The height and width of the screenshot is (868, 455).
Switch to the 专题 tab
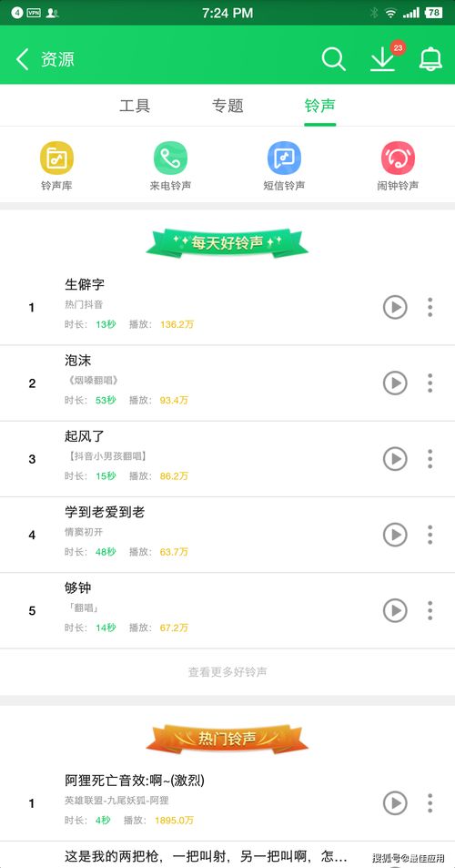(x=227, y=105)
